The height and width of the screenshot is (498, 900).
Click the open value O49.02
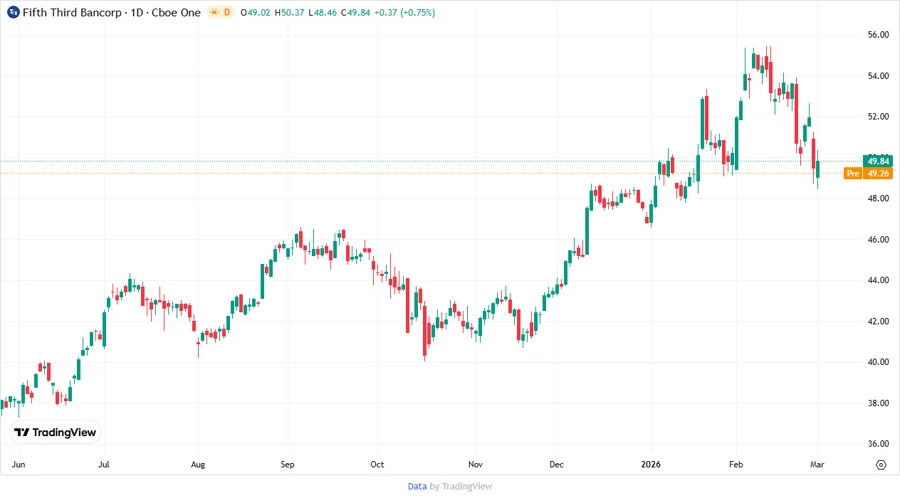pyautogui.click(x=255, y=13)
